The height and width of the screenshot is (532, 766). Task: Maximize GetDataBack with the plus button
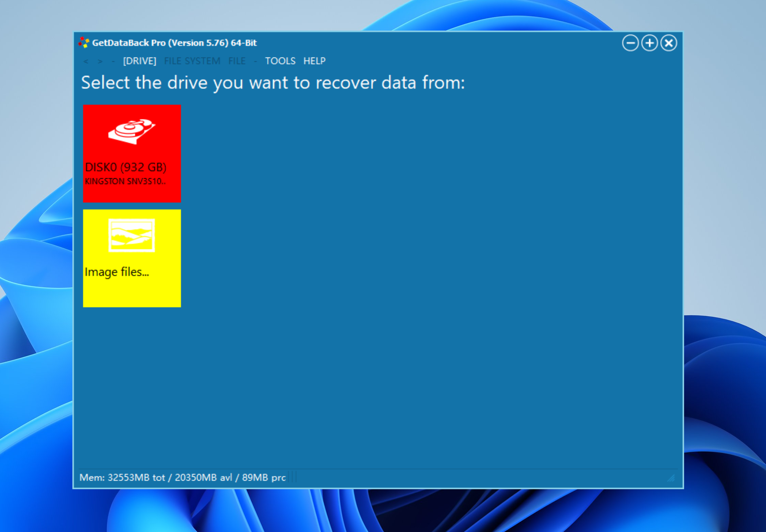click(649, 43)
